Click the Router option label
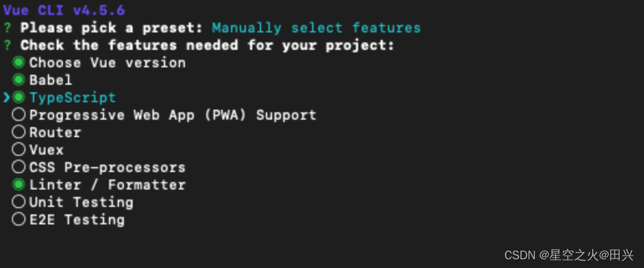 [55, 132]
